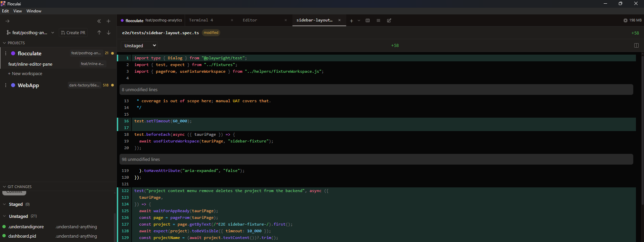
Task: Open the three-dot menu for WebApp project
Action: tap(6, 85)
